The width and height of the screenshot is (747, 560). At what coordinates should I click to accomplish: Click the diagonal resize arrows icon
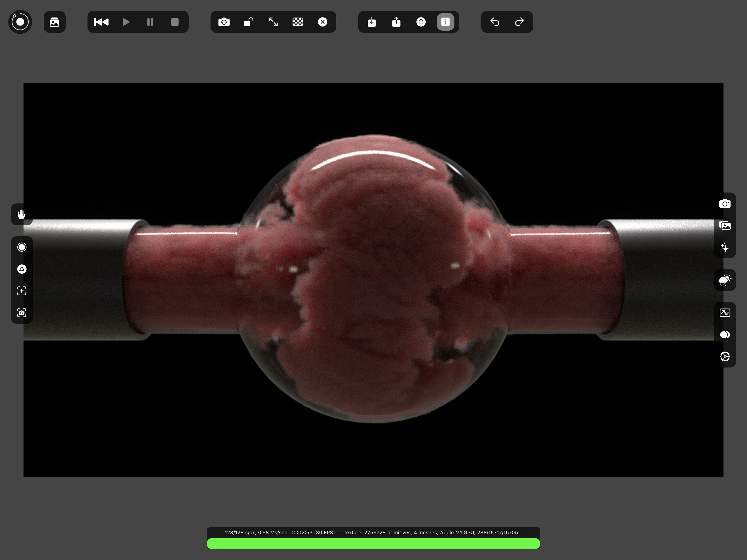tap(273, 22)
